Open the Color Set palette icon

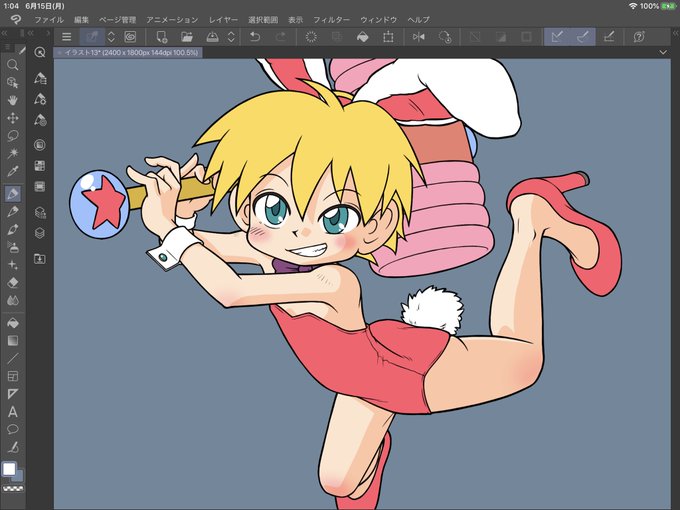coord(39,166)
